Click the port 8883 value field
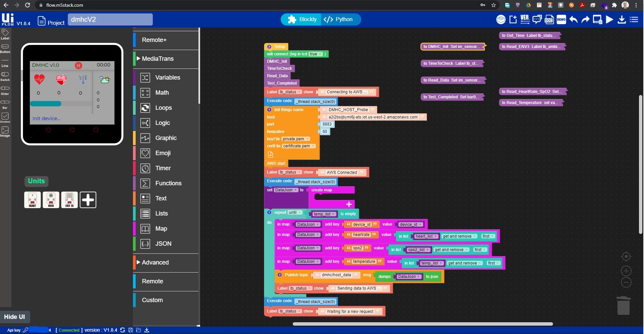The width and height of the screenshot is (644, 334). pyautogui.click(x=327, y=124)
